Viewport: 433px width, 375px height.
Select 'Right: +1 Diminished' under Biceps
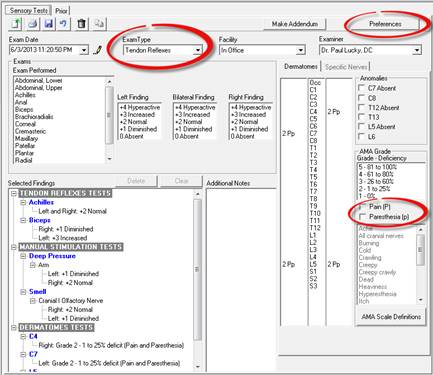click(66, 229)
